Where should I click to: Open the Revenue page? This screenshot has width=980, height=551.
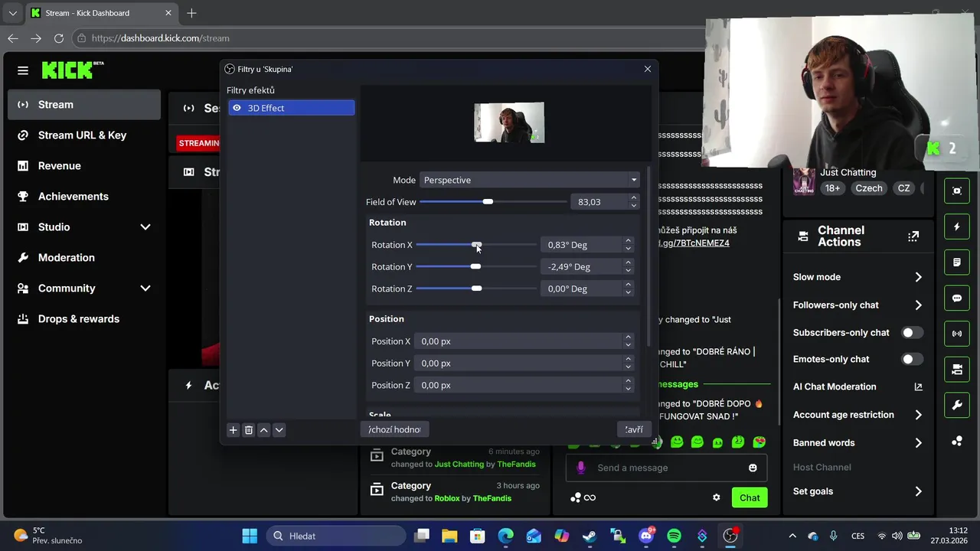pos(84,166)
